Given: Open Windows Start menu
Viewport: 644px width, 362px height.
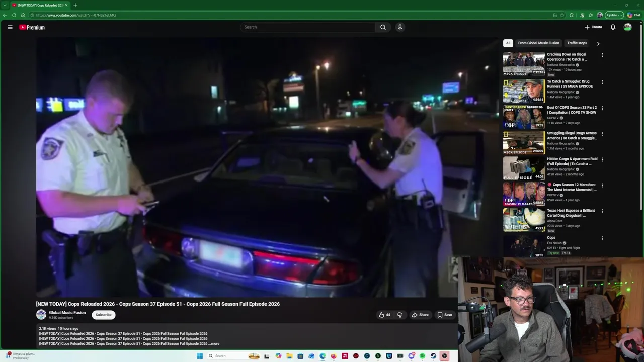Looking at the screenshot, I should click(200, 356).
